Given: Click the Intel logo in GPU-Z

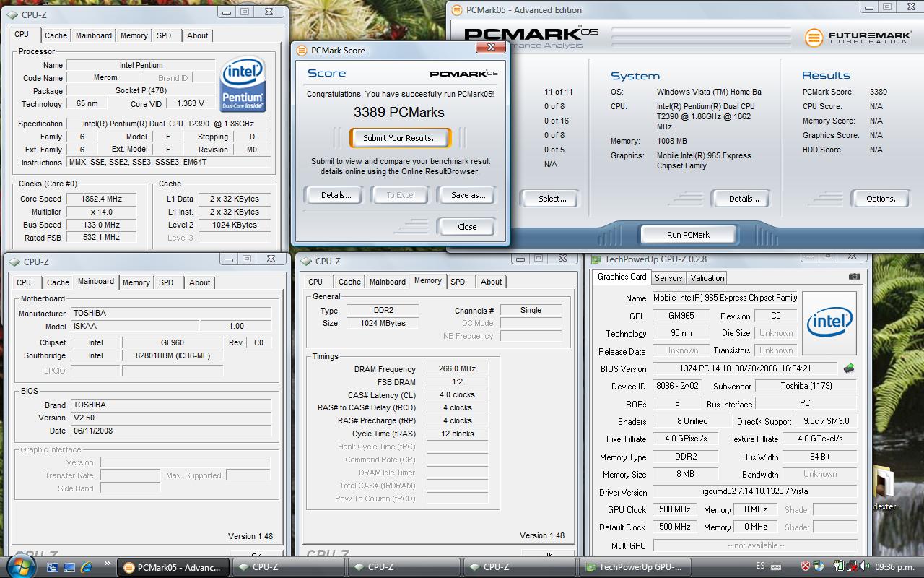Looking at the screenshot, I should [829, 323].
